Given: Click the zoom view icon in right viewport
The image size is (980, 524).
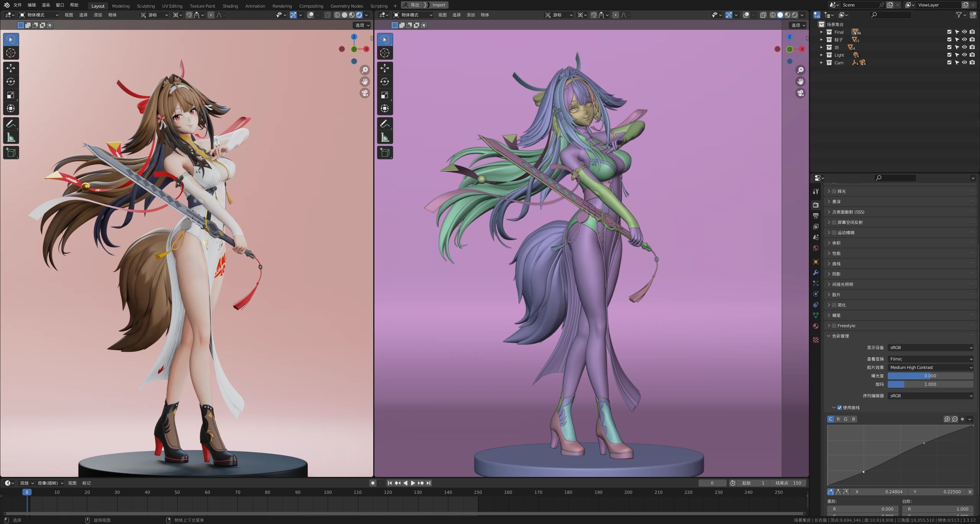Looking at the screenshot, I should point(800,70).
